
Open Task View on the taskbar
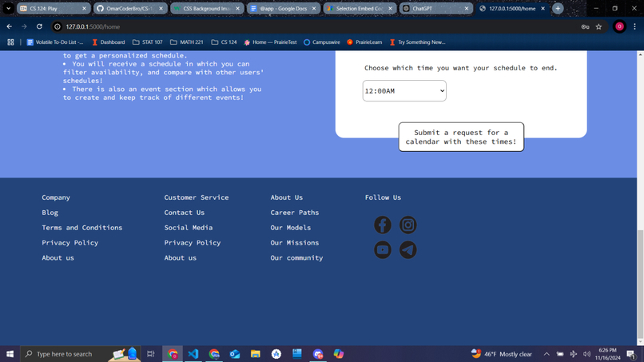coord(151,354)
